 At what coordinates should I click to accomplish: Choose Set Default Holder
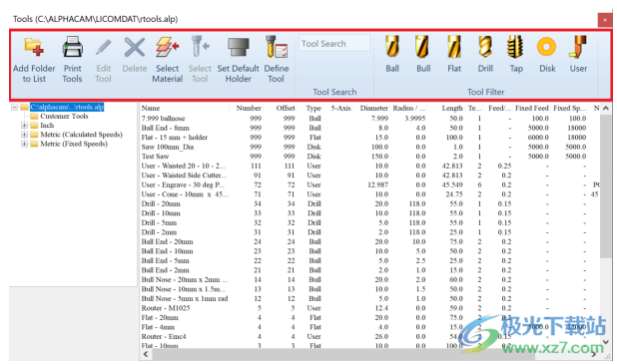(238, 59)
